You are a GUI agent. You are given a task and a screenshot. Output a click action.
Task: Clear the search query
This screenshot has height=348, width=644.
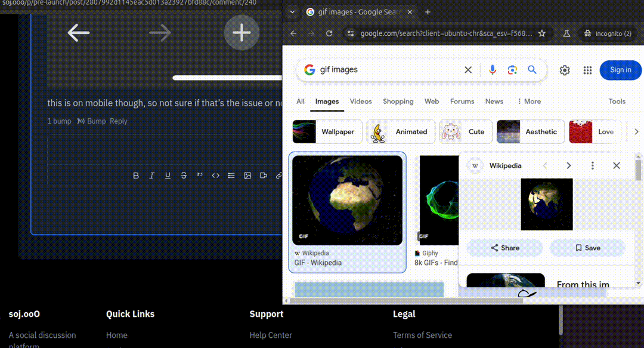tap(468, 69)
